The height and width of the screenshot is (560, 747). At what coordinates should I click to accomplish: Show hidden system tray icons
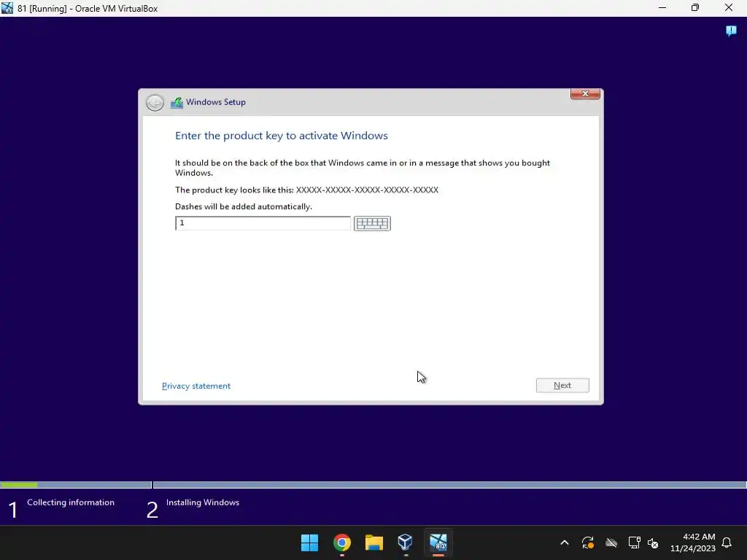[x=565, y=542]
